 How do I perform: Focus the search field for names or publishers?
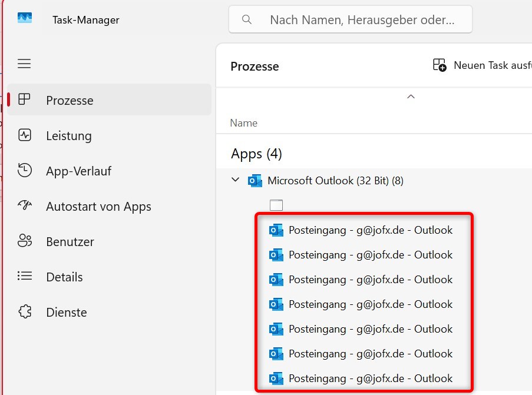(x=359, y=19)
